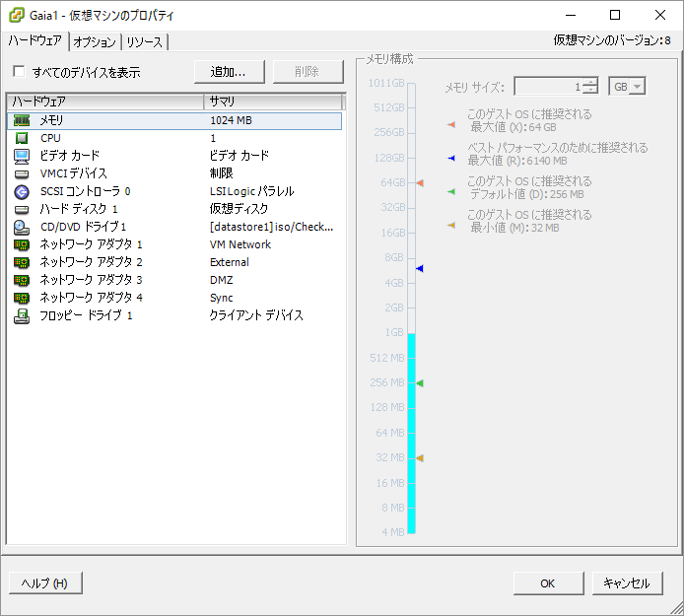684x616 pixels.
Task: Increase memory size with up spinner
Action: coord(590,82)
